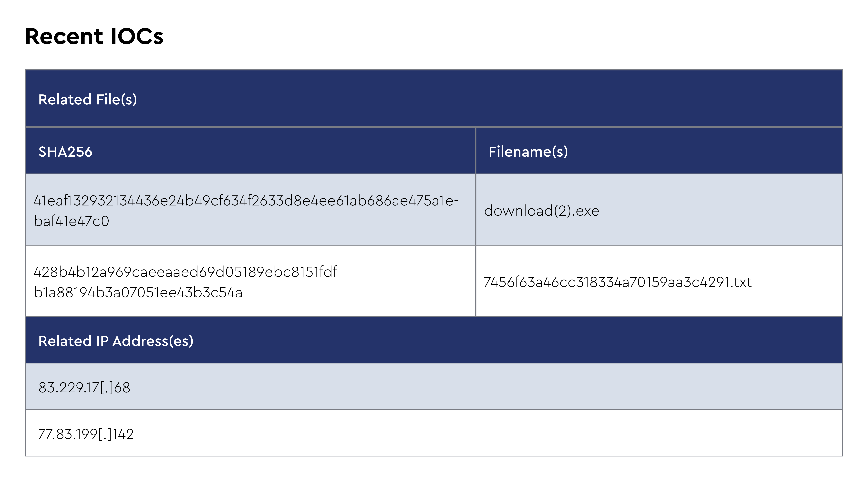The width and height of the screenshot is (868, 485).
Task: Click the 7456f63a46cc318334a70159aa3c4291.txt filename
Action: click(617, 282)
